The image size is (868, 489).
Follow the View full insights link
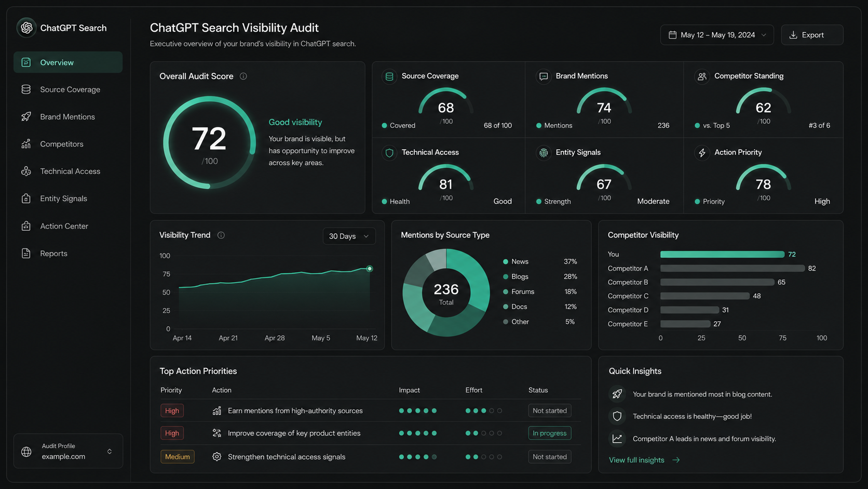pyautogui.click(x=644, y=460)
